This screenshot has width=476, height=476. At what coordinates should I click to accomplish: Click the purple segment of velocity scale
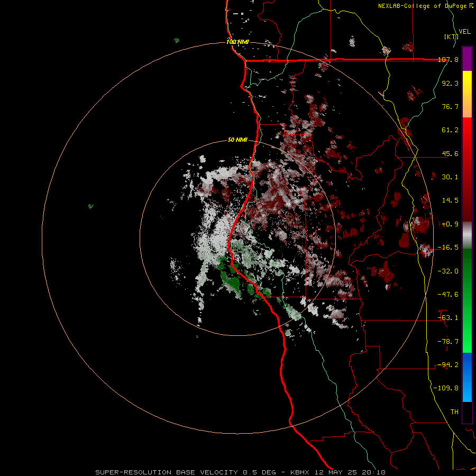[x=467, y=59]
